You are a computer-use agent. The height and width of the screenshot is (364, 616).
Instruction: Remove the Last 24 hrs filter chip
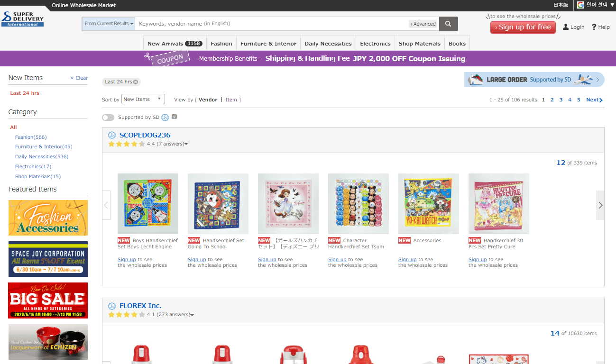click(136, 82)
